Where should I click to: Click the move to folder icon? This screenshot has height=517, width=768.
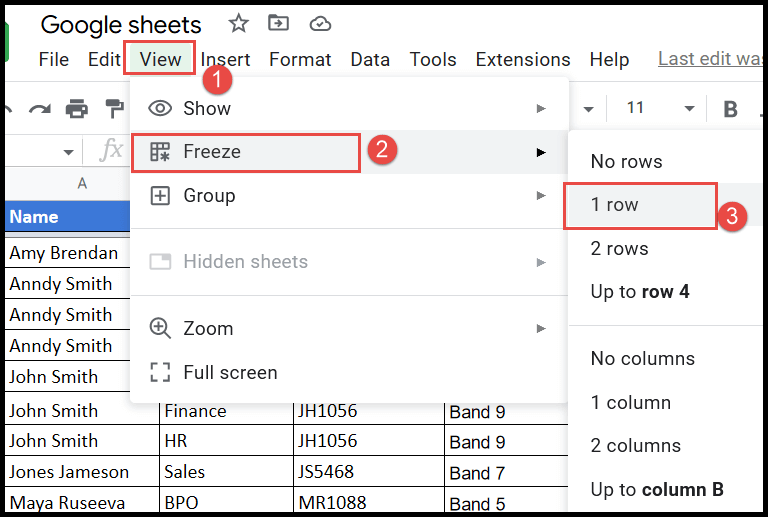point(278,23)
